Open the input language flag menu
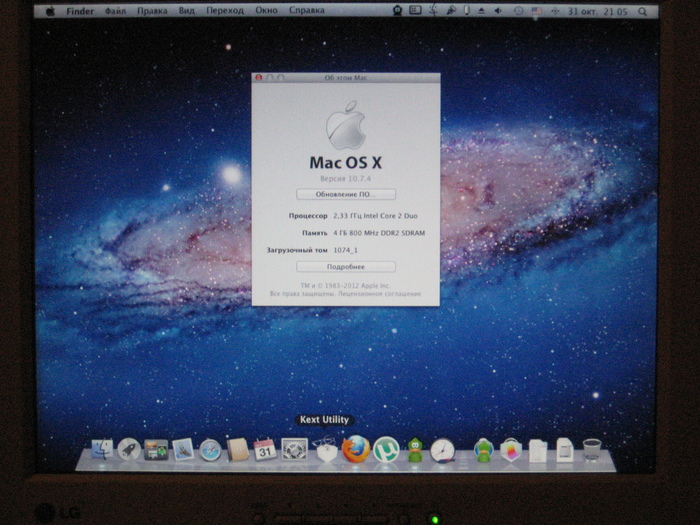This screenshot has height=525, width=700. (537, 11)
